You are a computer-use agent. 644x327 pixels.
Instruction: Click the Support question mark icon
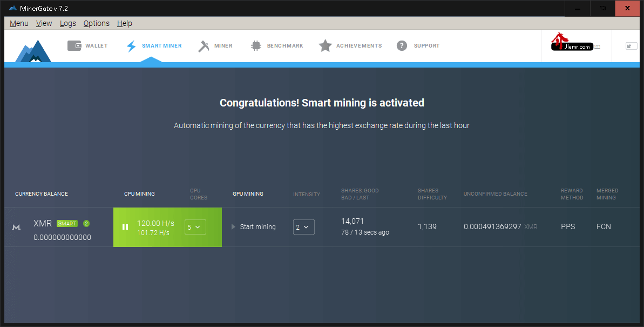pyautogui.click(x=402, y=45)
